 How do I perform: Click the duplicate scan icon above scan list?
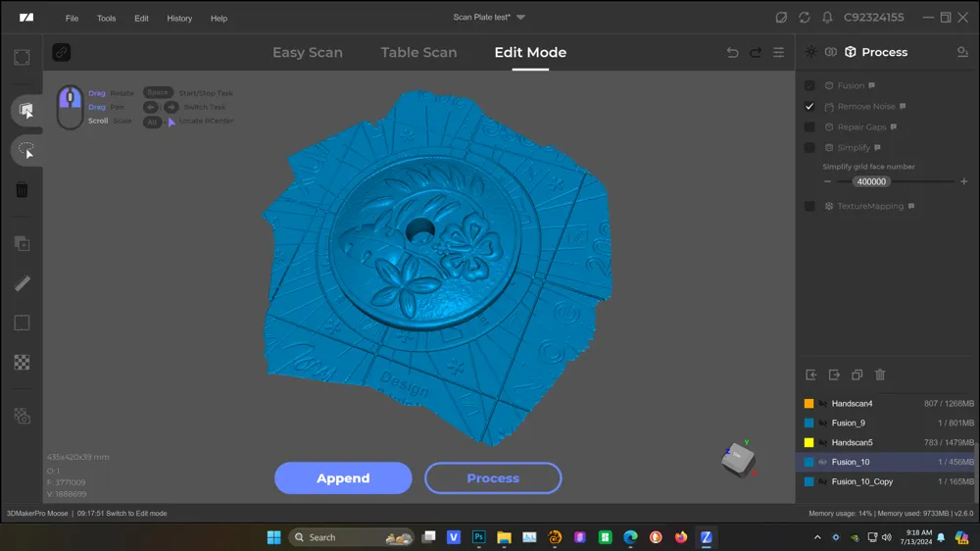click(857, 375)
